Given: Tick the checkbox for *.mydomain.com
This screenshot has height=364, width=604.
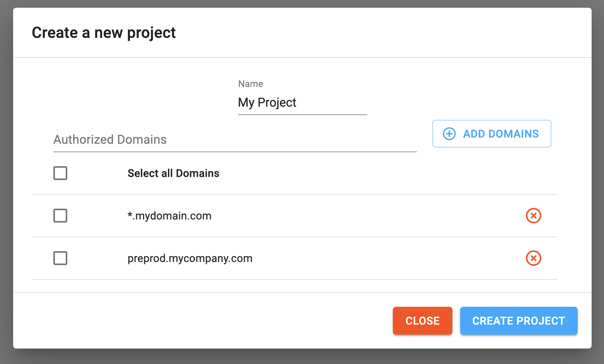Looking at the screenshot, I should point(60,216).
